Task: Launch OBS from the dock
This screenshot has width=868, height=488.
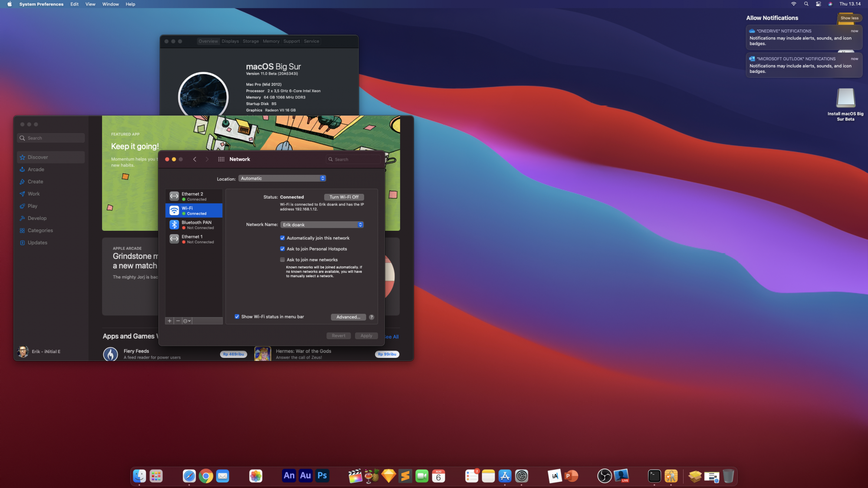Action: (605, 476)
